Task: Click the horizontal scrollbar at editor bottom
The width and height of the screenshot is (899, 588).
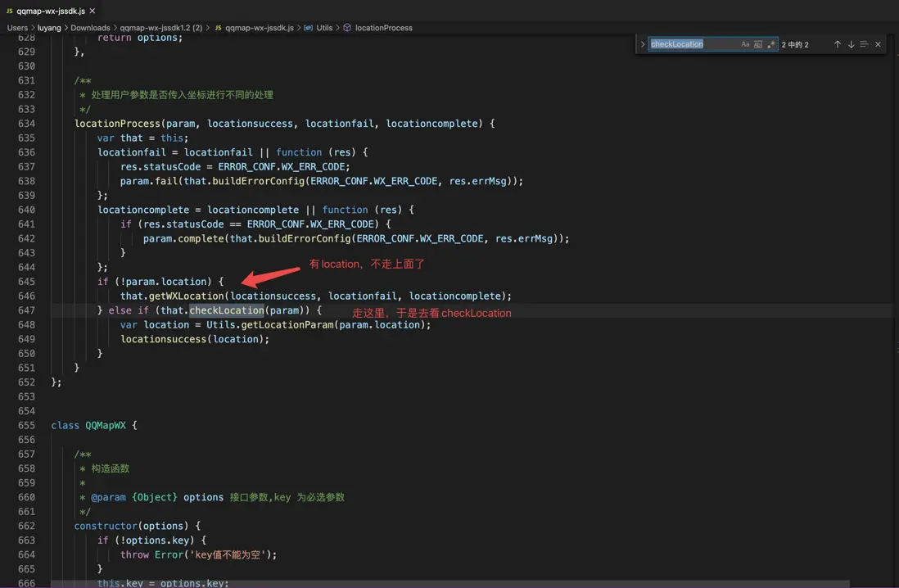Action: click(450, 585)
